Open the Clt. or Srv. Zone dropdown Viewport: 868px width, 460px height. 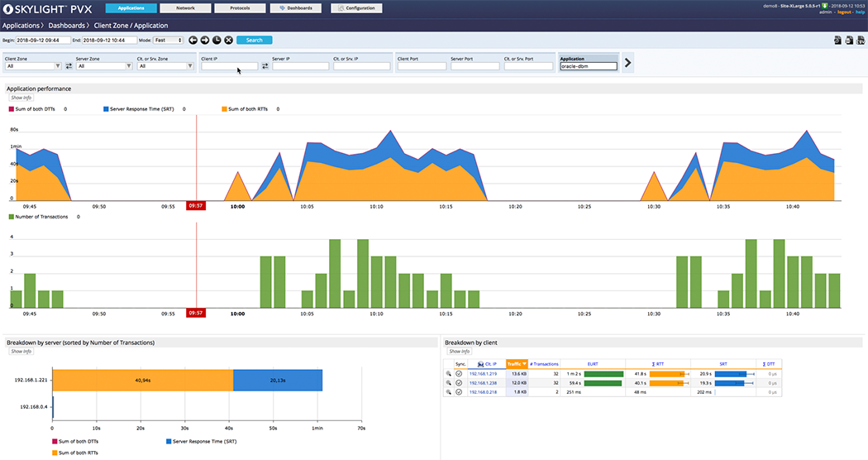click(x=165, y=66)
